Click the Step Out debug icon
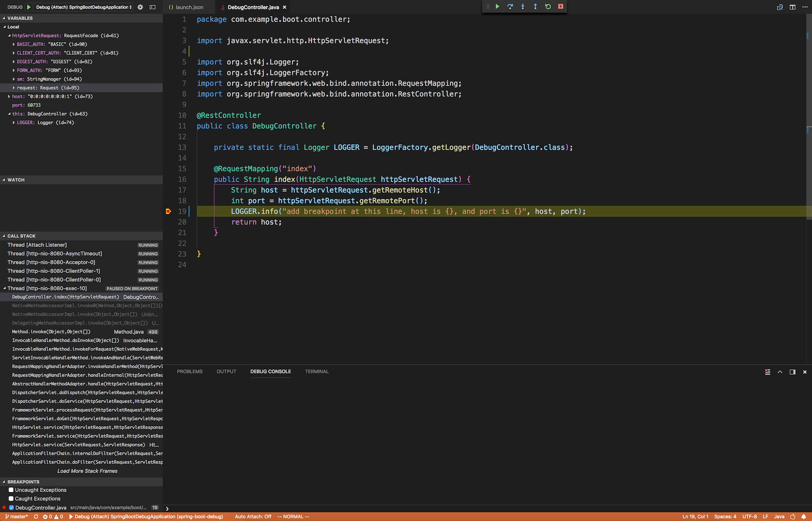Screen dimensions: 812x521 click(535, 7)
